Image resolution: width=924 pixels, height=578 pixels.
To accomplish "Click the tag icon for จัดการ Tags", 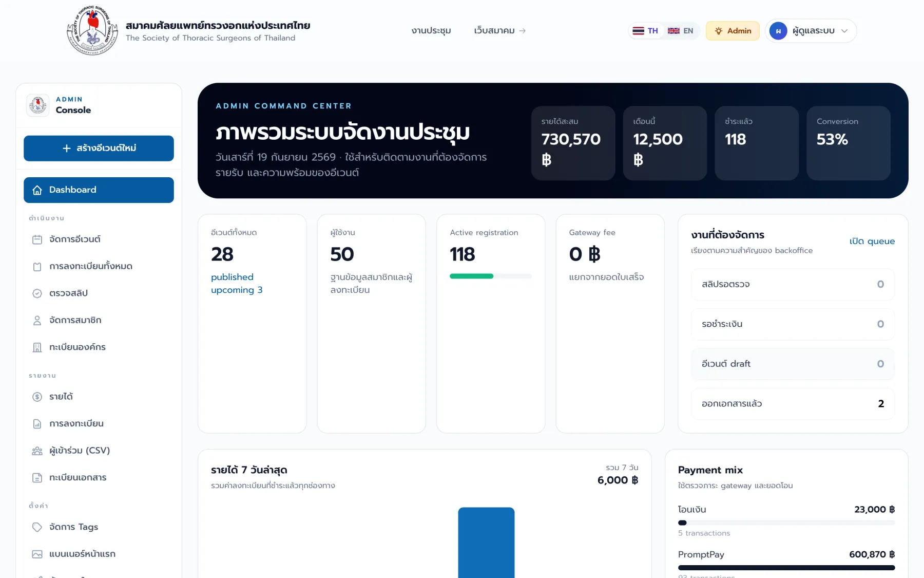I will [37, 527].
